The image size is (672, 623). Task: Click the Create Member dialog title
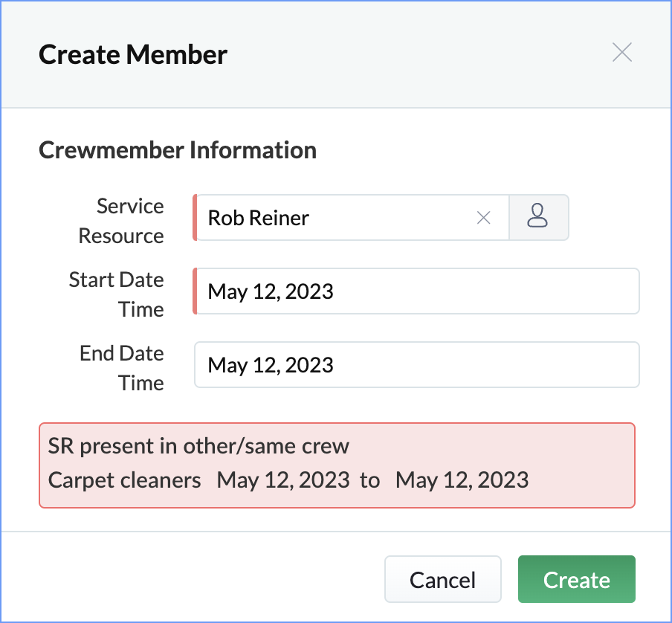coord(133,54)
